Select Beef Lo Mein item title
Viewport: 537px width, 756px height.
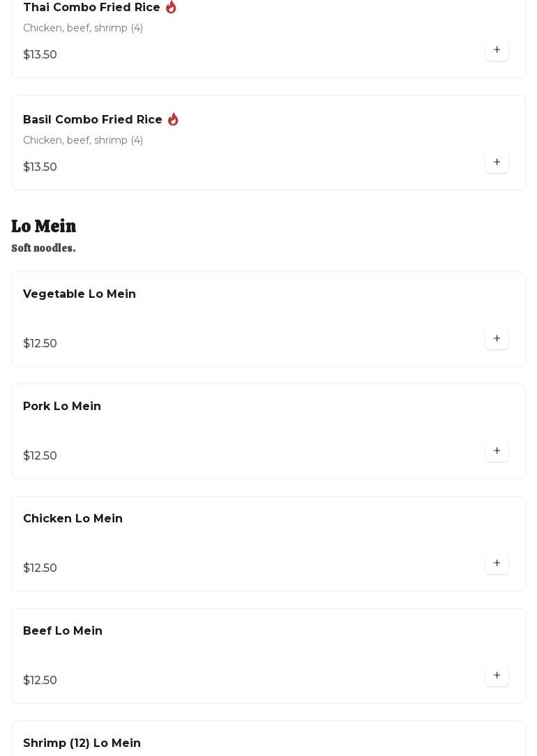coord(63,631)
